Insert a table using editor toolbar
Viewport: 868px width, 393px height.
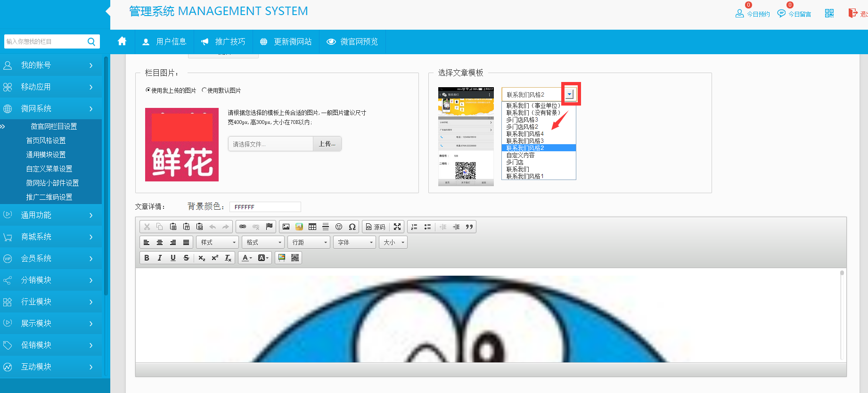(312, 227)
